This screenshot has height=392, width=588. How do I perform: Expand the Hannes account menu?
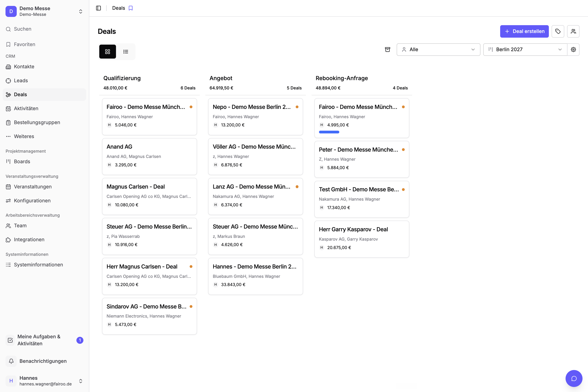tap(44, 381)
